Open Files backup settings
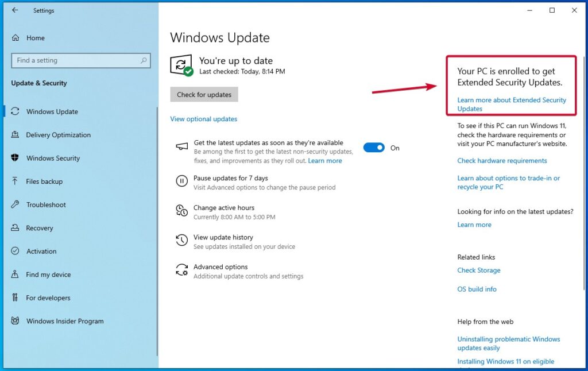Screen dimensions: 588x371 pyautogui.click(x=43, y=181)
